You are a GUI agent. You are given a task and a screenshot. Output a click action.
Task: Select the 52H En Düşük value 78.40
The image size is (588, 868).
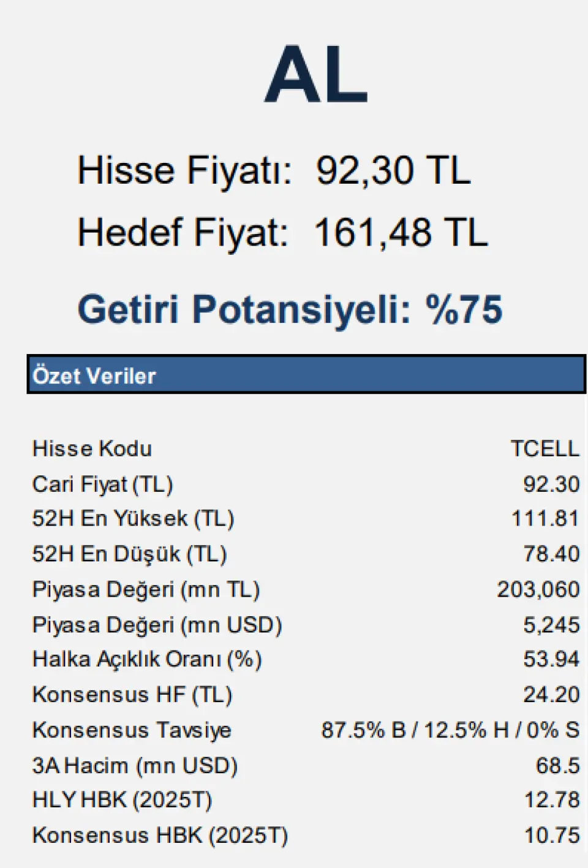point(551,554)
